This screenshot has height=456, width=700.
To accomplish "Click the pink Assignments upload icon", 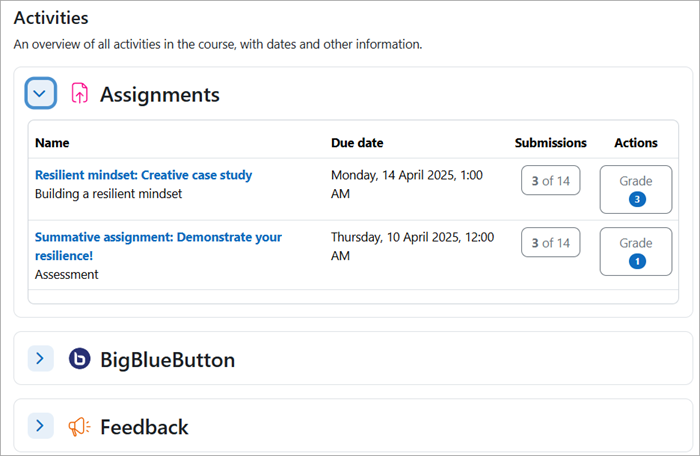I will coord(79,93).
